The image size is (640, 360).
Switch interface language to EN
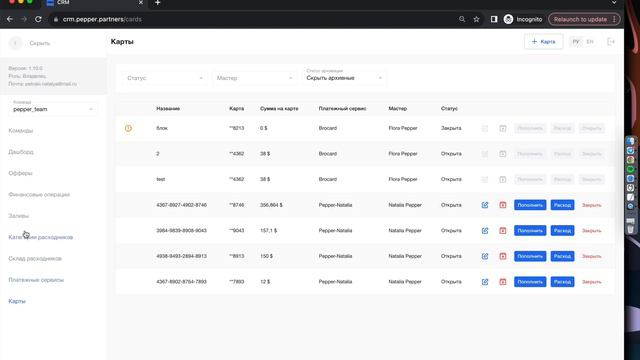tap(589, 42)
